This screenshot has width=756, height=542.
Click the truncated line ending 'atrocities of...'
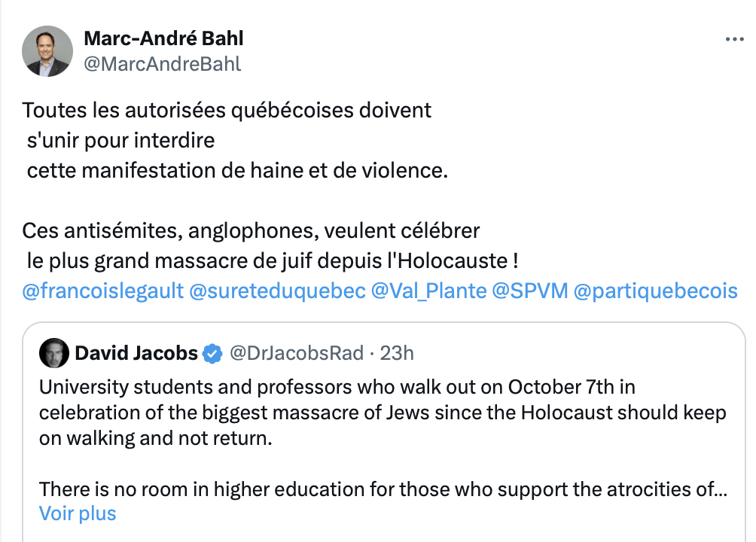point(383,489)
